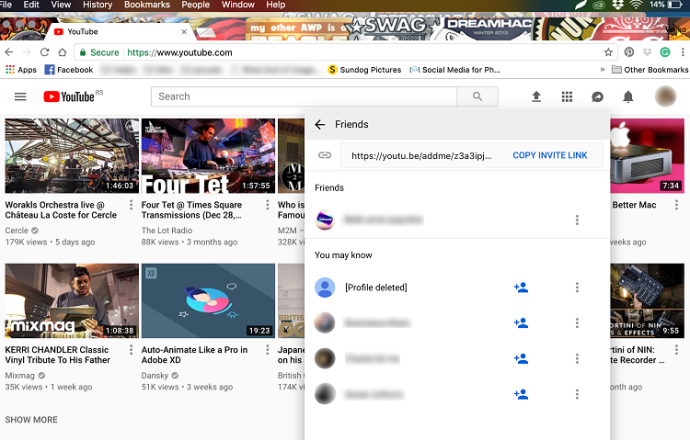This screenshot has height=440, width=690.
Task: Open options for the existing friend row
Action: tap(577, 220)
